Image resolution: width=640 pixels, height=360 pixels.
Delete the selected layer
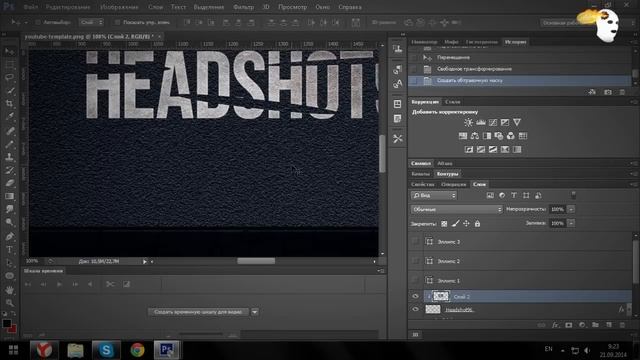[x=622, y=325]
